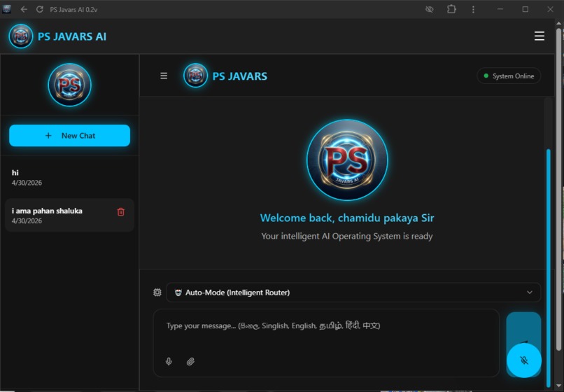Click the outer page scrollbar
The image size is (564, 392).
[x=558, y=189]
